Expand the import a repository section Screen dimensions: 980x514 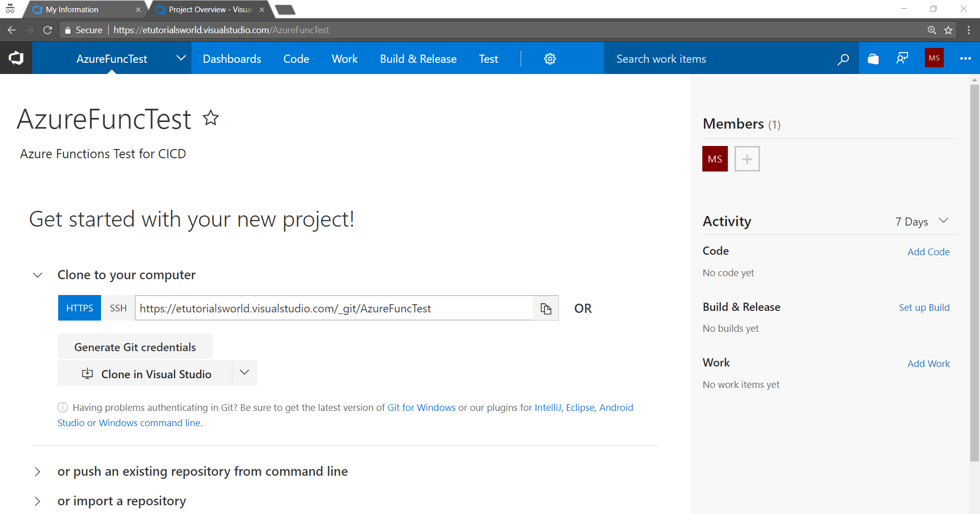click(37, 501)
